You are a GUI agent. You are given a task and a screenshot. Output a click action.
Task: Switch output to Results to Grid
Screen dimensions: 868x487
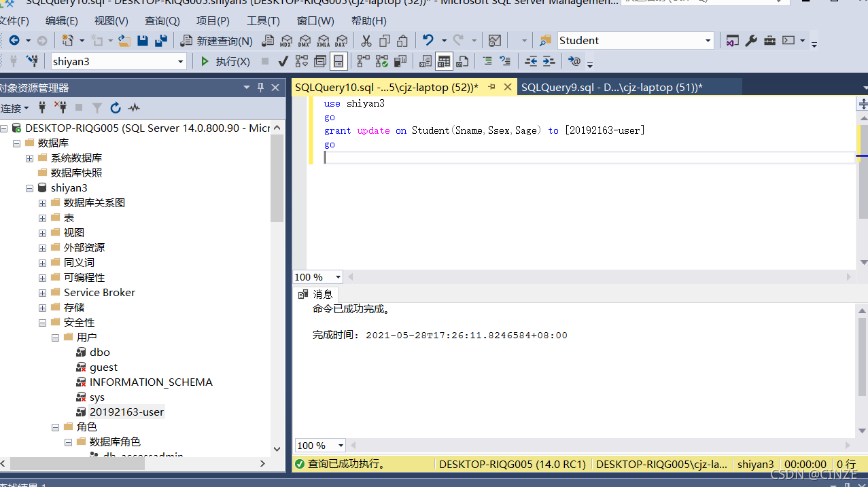(444, 61)
